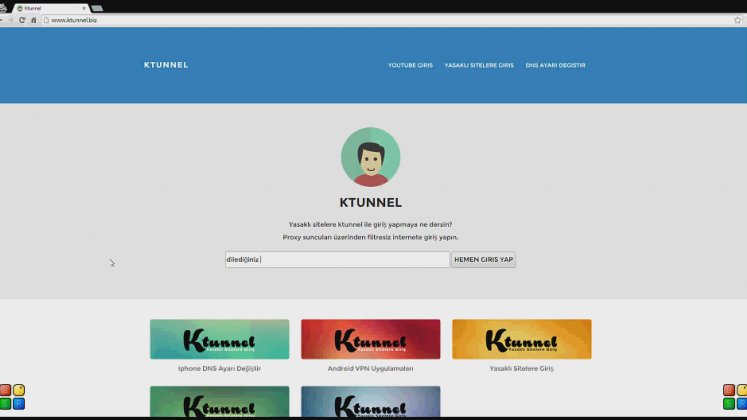Screen dimensions: 747x420
Task: Click the KTUNNEL logo in header
Action: [x=166, y=65]
